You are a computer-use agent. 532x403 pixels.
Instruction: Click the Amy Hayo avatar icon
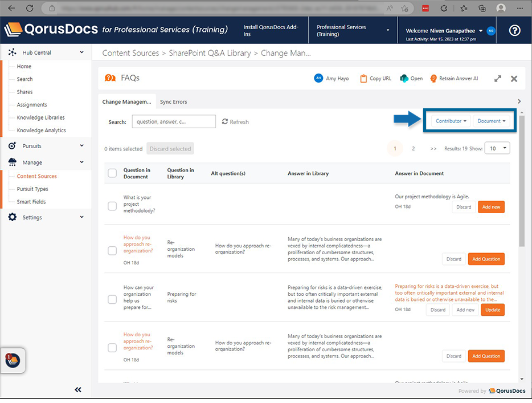point(318,78)
